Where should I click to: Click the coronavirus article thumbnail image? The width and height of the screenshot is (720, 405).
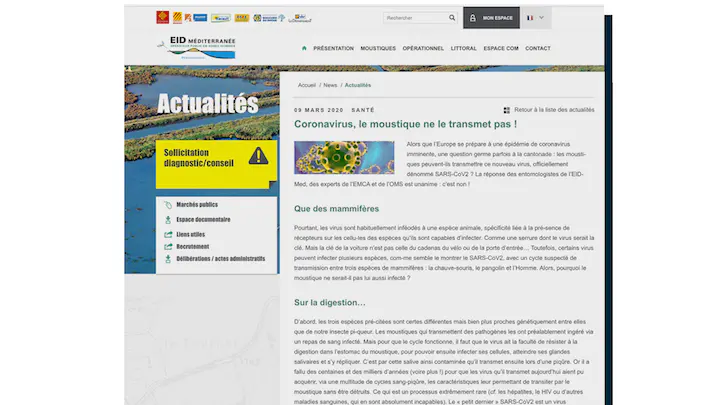point(344,158)
